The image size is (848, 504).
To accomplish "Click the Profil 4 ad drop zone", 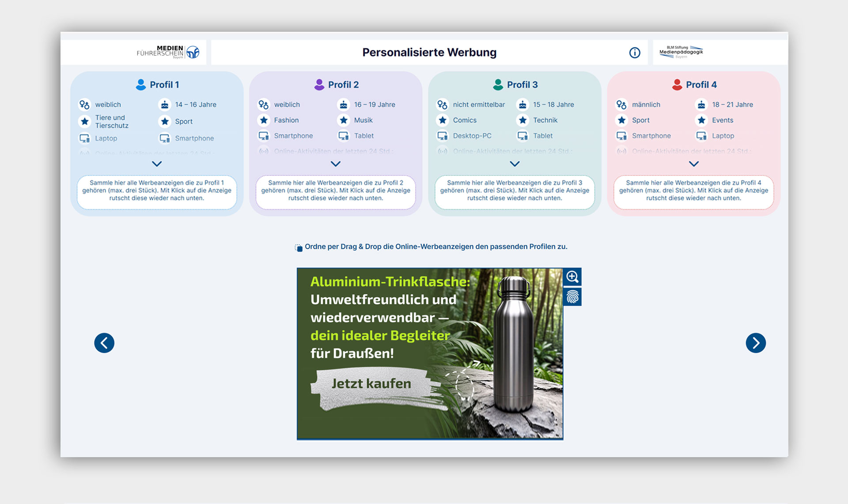I will (x=694, y=192).
